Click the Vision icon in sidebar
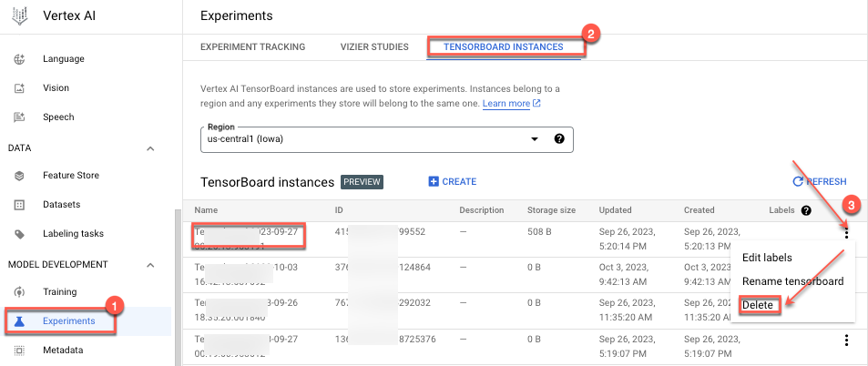The width and height of the screenshot is (868, 366). pos(19,88)
